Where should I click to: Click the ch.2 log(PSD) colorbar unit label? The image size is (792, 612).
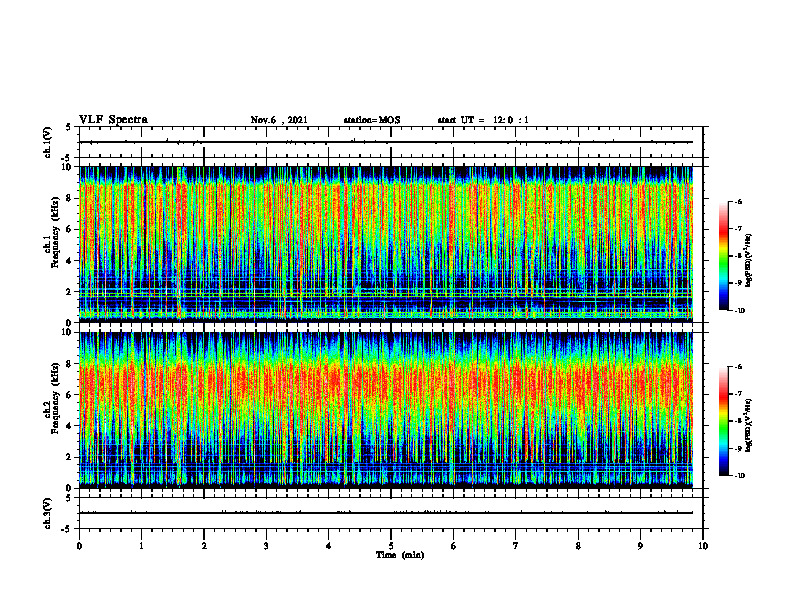point(749,425)
